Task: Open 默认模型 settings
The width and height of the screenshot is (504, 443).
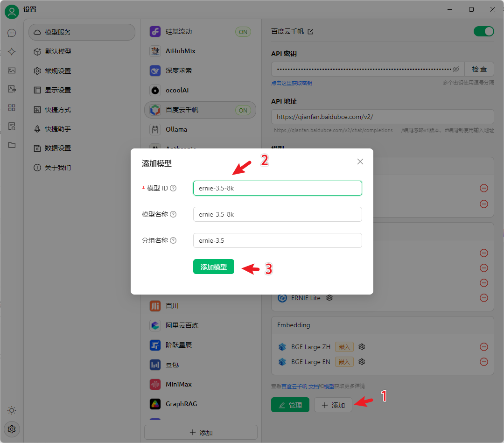Action: (82, 51)
